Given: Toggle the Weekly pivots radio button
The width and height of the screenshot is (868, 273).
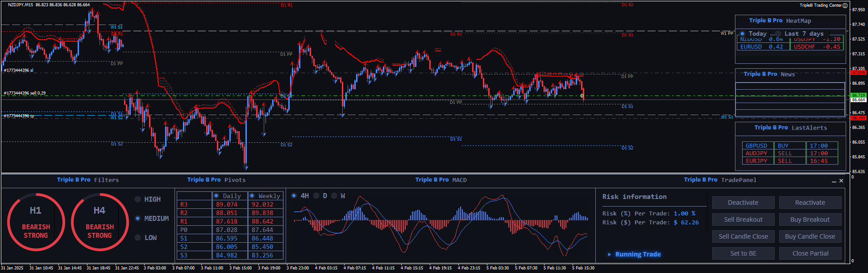Looking at the screenshot, I should click(x=252, y=196).
